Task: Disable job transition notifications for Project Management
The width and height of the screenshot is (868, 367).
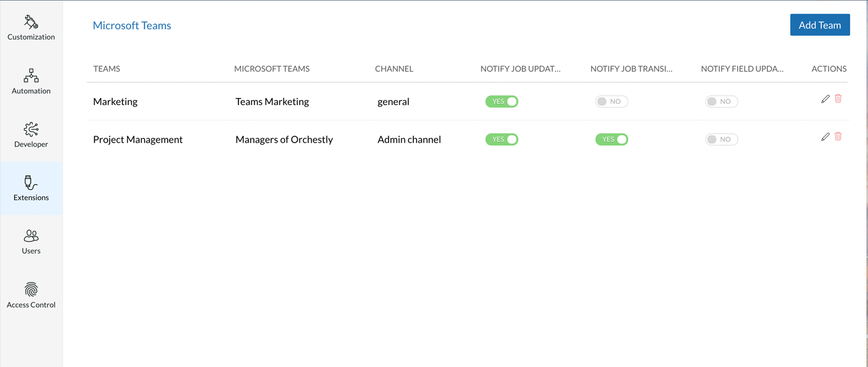Action: pos(612,140)
